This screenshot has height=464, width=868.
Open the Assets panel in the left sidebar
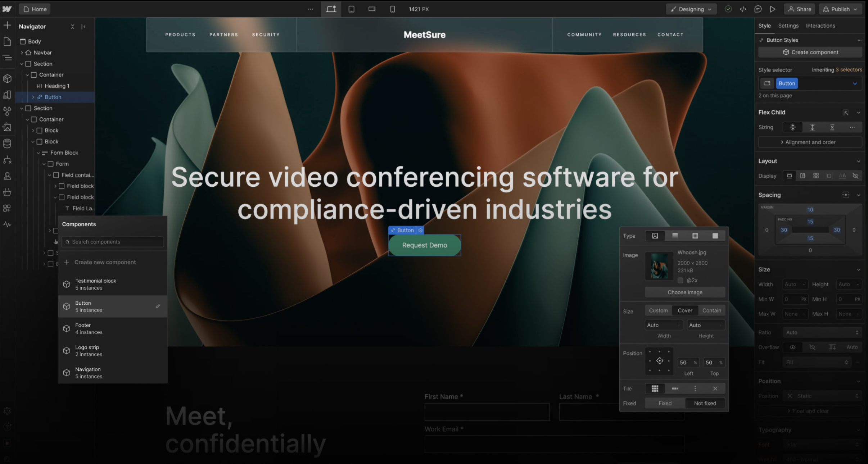coord(7,127)
